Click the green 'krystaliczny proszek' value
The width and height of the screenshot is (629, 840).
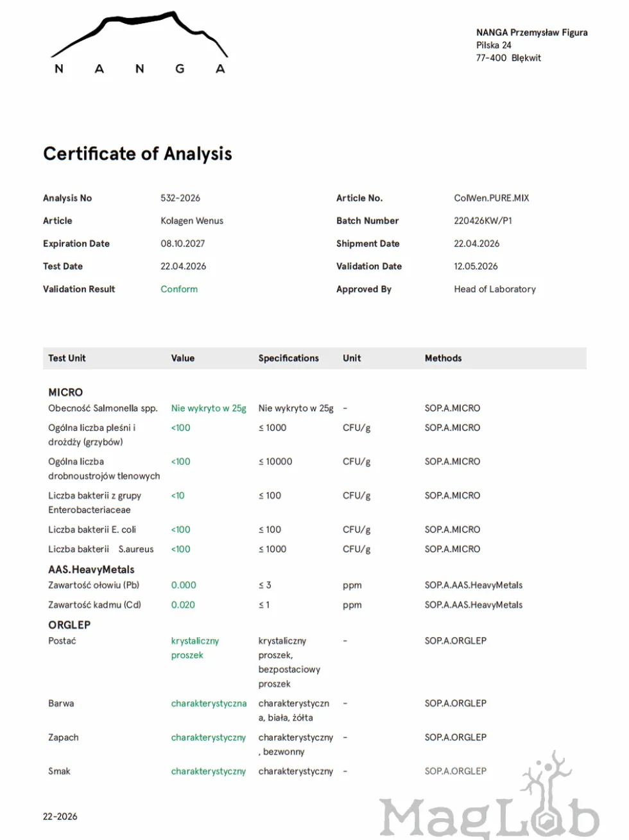(x=195, y=648)
